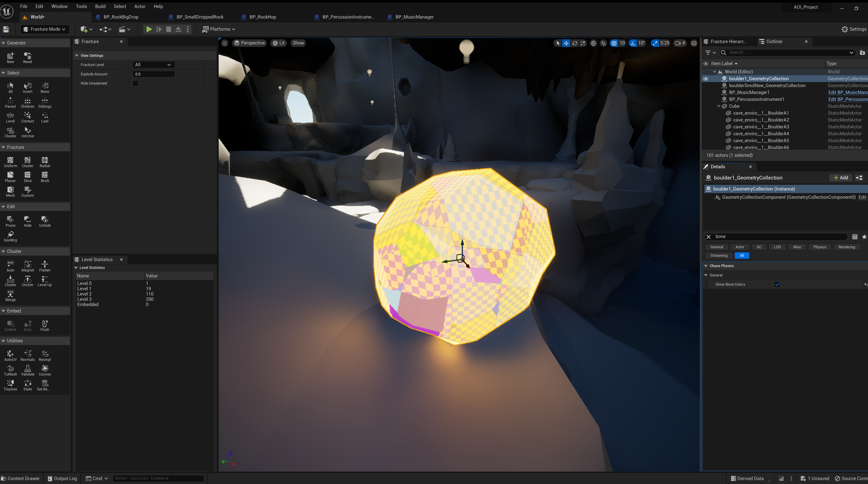This screenshot has width=868, height=484.
Task: Select the Invert selection tool
Action: pos(28,88)
